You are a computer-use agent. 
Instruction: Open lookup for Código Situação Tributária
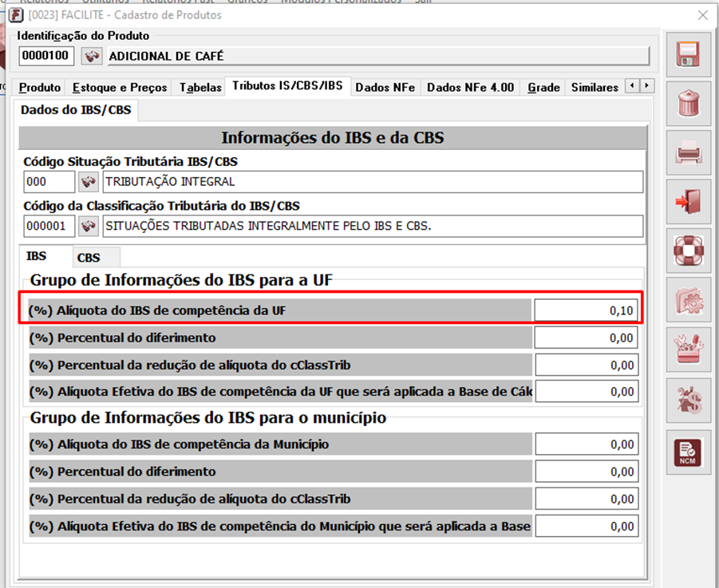[88, 182]
